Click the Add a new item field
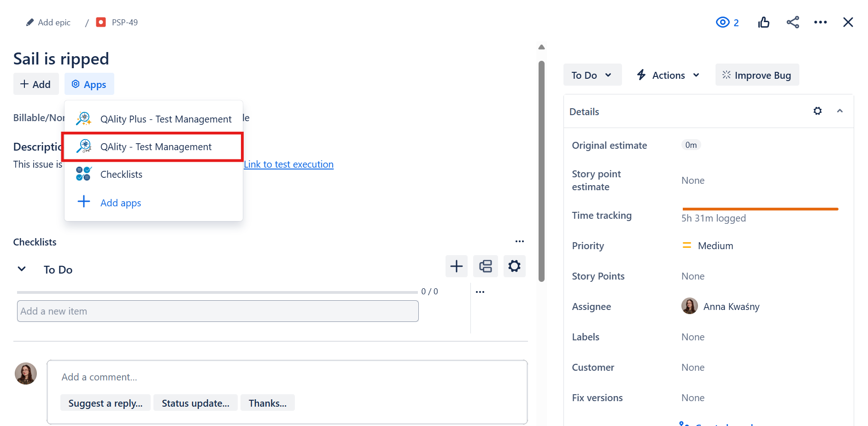This screenshot has width=868, height=426. [217, 311]
